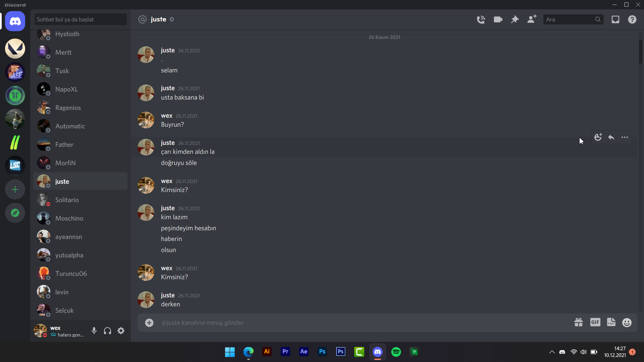Toggle microphone mute
Image resolution: width=644 pixels, height=362 pixels.
(94, 331)
